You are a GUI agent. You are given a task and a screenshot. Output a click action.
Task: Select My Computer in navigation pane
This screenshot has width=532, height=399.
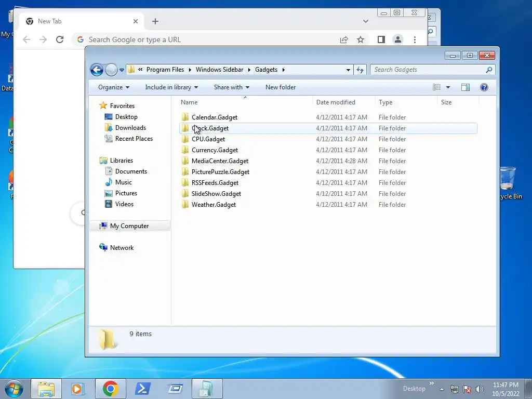[130, 226]
